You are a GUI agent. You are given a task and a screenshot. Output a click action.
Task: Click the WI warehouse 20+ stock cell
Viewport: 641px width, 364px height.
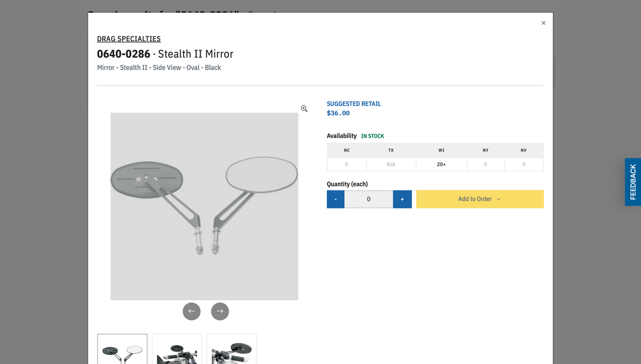(441, 165)
